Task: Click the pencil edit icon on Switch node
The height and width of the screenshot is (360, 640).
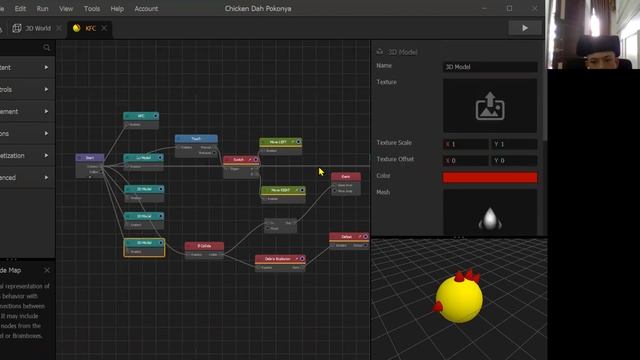Action: (x=250, y=160)
